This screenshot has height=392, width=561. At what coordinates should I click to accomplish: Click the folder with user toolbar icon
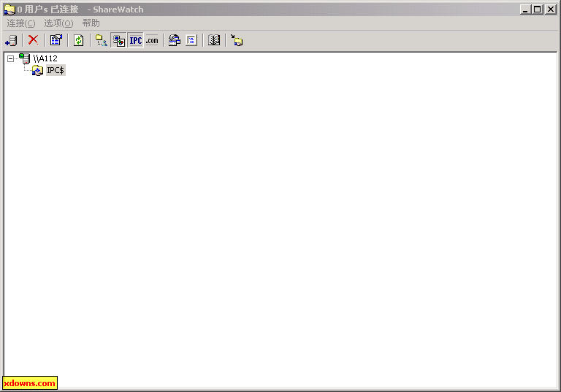point(102,40)
